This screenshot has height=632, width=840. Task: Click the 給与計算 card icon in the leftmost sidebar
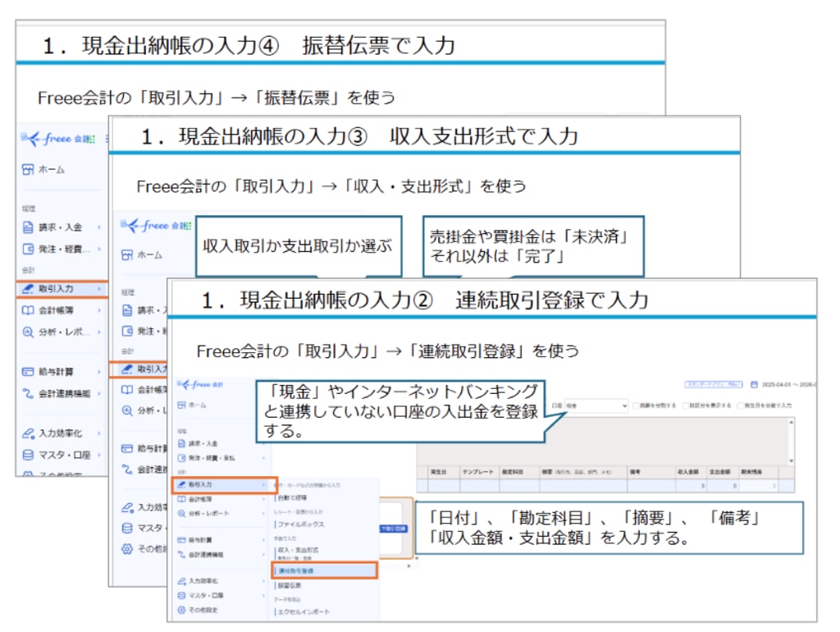[x=28, y=372]
